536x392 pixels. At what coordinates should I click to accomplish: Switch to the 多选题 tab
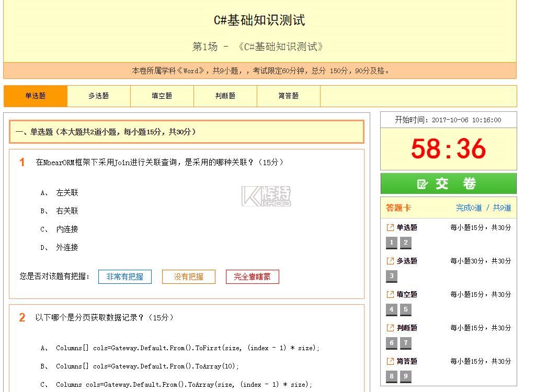(98, 96)
